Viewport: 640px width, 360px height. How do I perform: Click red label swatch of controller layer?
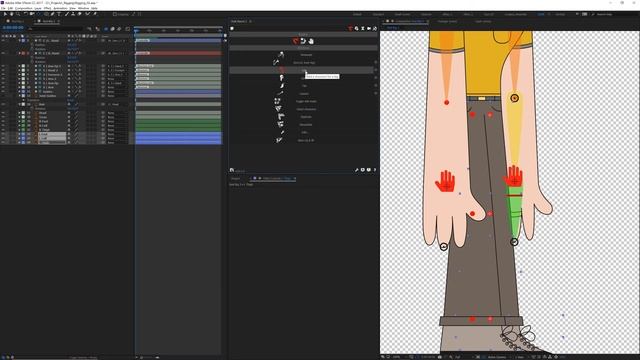(x=23, y=53)
